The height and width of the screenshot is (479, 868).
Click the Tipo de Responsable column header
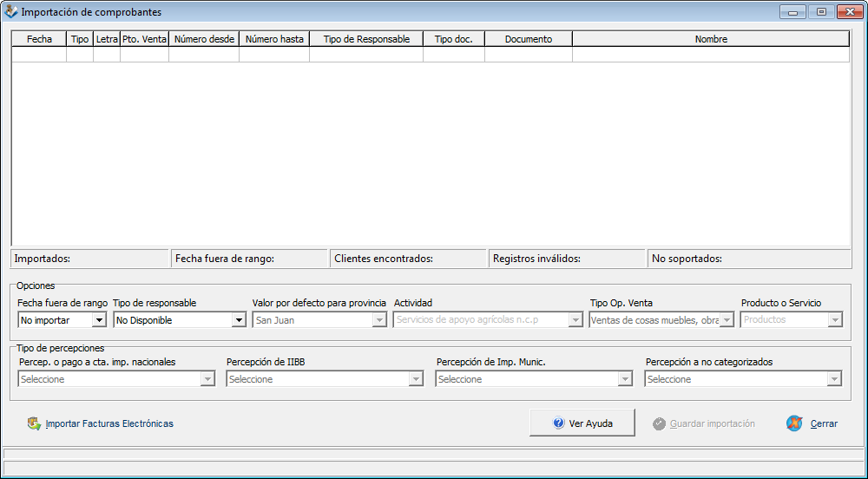click(366, 39)
